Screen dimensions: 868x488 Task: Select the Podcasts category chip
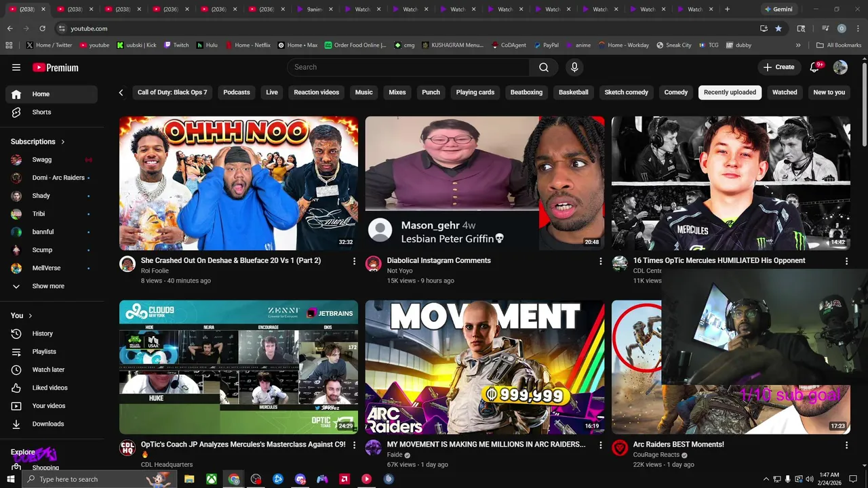pos(237,92)
